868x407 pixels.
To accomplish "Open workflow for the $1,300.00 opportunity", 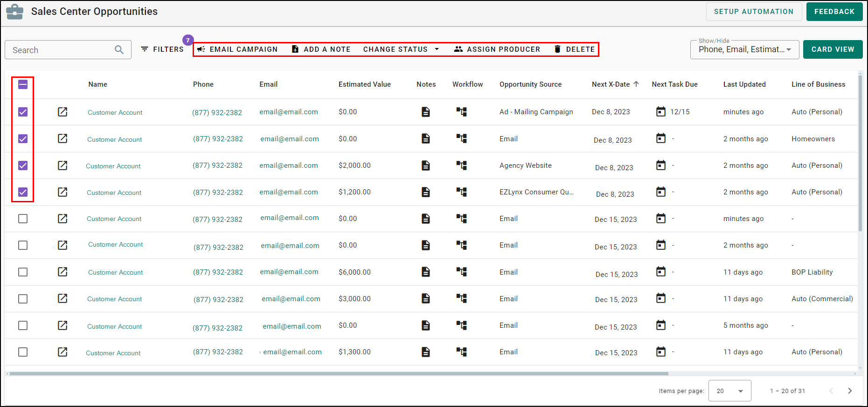I will [462, 352].
